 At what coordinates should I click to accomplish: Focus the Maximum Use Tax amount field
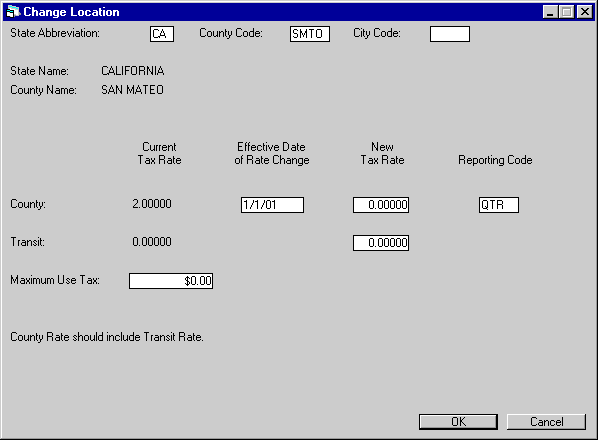point(171,281)
